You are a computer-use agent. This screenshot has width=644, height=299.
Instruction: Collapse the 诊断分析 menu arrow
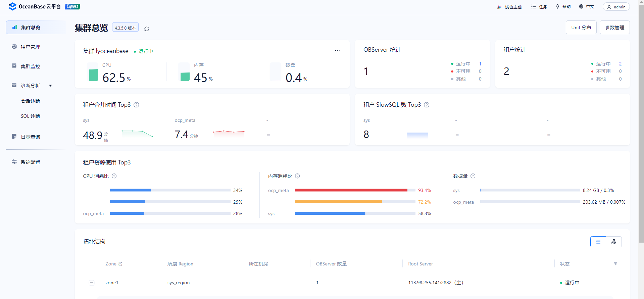point(50,86)
